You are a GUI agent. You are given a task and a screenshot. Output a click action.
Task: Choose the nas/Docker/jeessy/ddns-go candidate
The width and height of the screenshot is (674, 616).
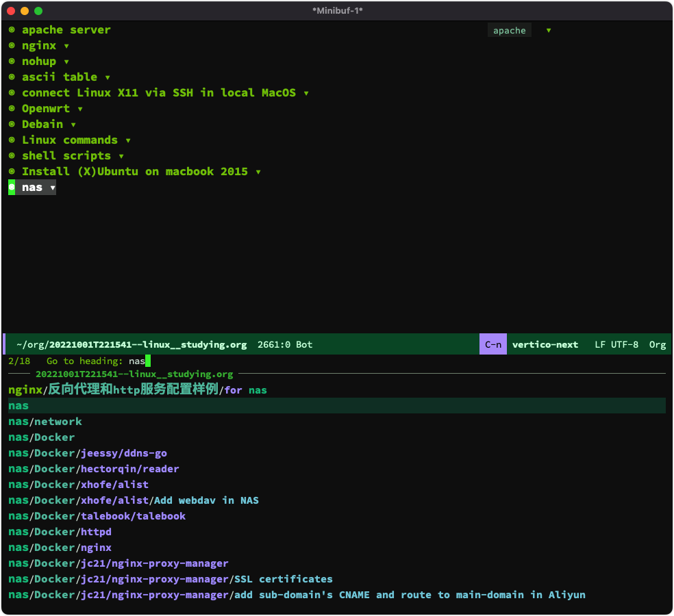(x=88, y=453)
